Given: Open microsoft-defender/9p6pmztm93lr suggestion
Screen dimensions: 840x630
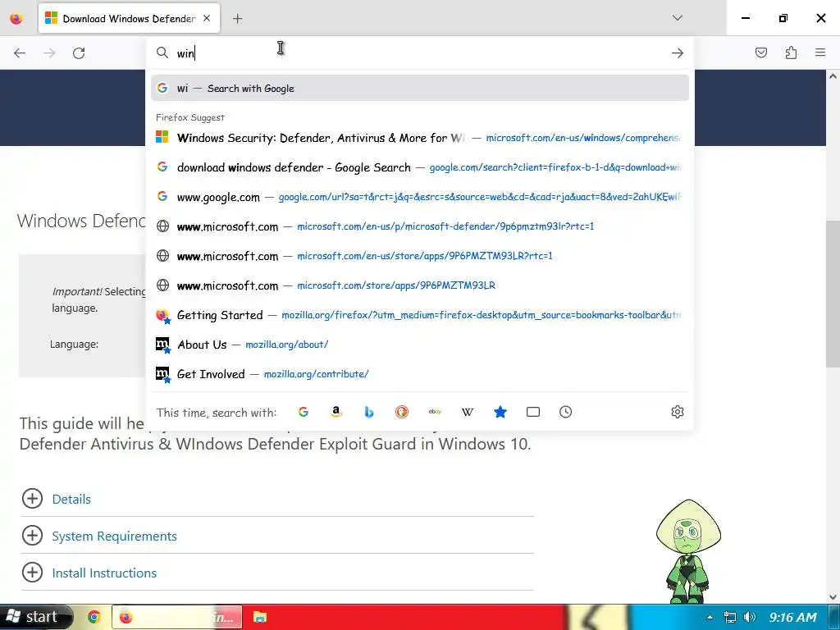Looking at the screenshot, I should (420, 226).
